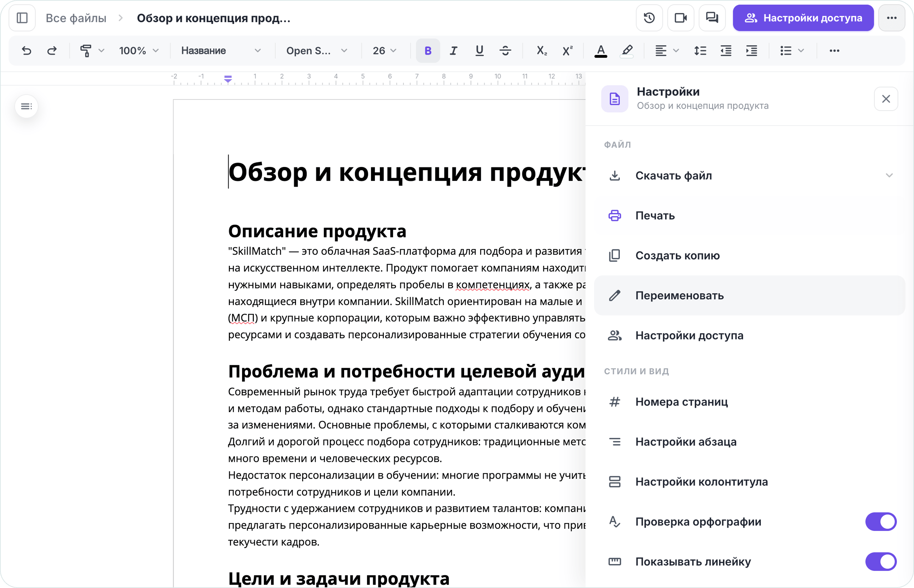Show more toolbar options ellipsis
The image size is (914, 588).
coord(834,50)
